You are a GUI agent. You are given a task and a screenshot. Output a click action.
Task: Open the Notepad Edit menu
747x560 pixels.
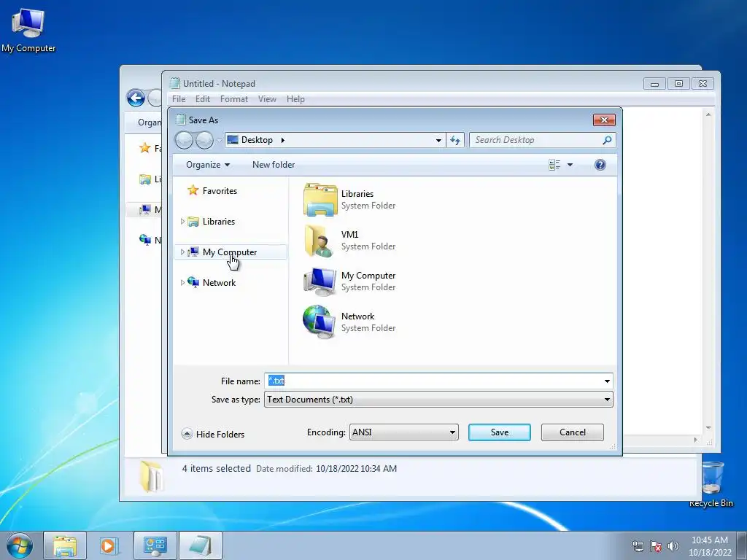[203, 99]
